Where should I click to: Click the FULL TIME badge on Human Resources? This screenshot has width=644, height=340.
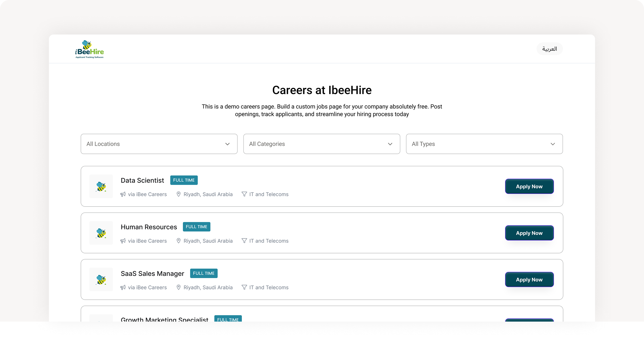[197, 227]
